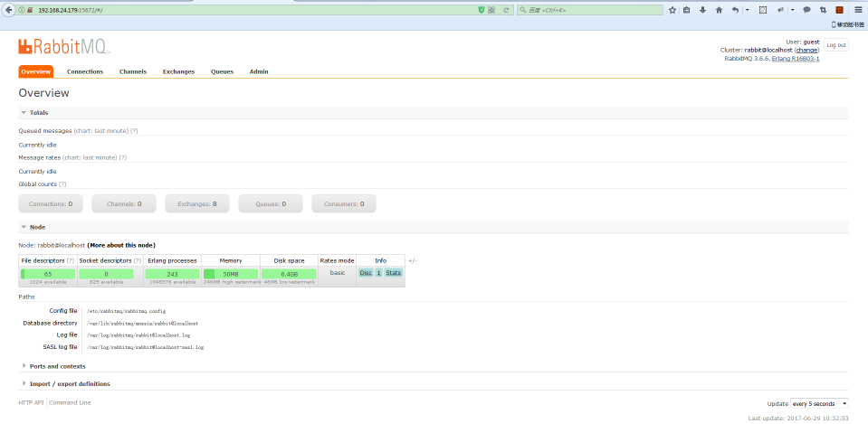868x424 pixels.
Task: Show help for Message rates
Action: [123, 157]
